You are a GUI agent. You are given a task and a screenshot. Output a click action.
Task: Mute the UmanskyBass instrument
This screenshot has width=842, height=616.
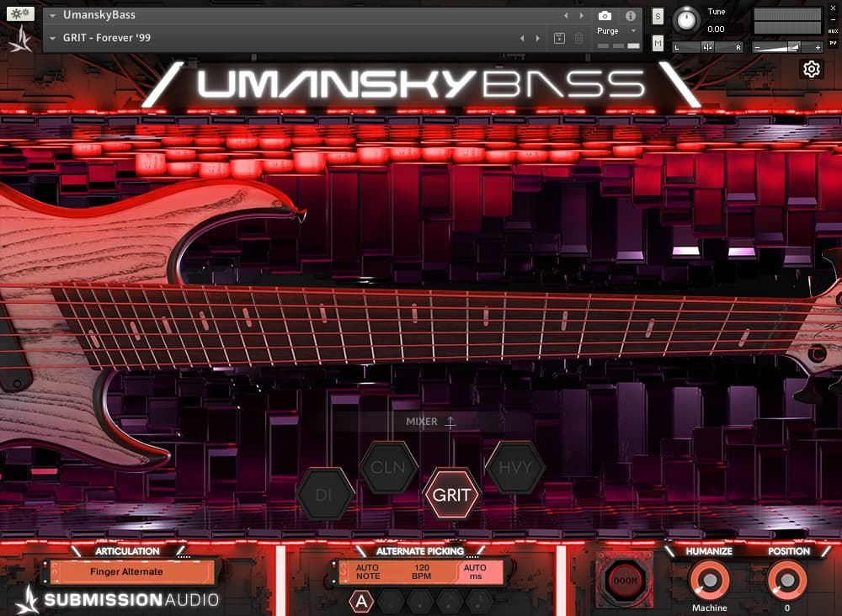pyautogui.click(x=657, y=41)
